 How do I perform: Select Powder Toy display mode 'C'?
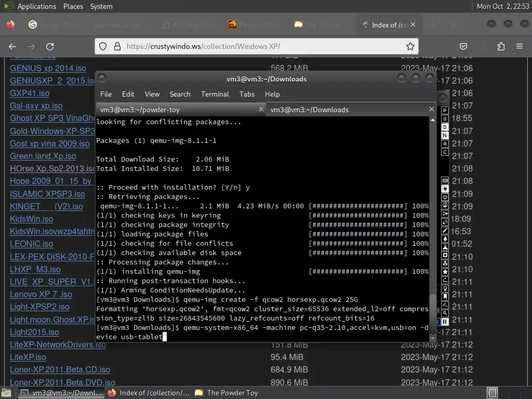(445, 152)
